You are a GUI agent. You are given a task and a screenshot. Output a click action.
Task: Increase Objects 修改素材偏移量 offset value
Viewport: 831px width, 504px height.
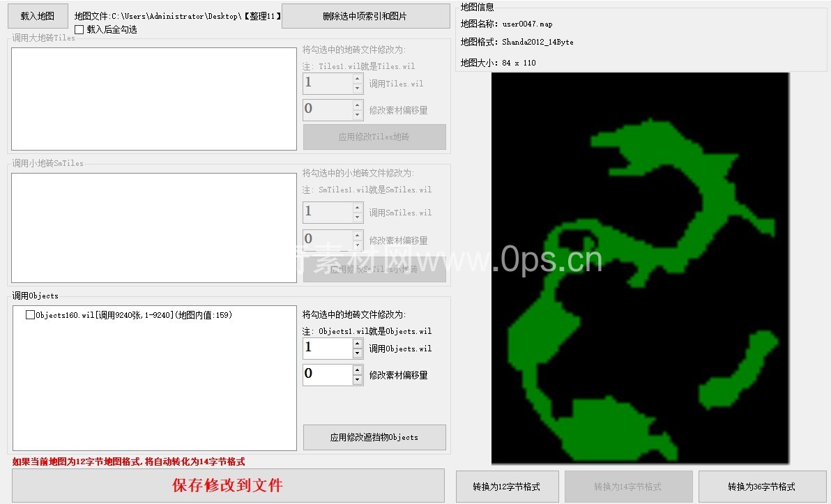tap(358, 370)
